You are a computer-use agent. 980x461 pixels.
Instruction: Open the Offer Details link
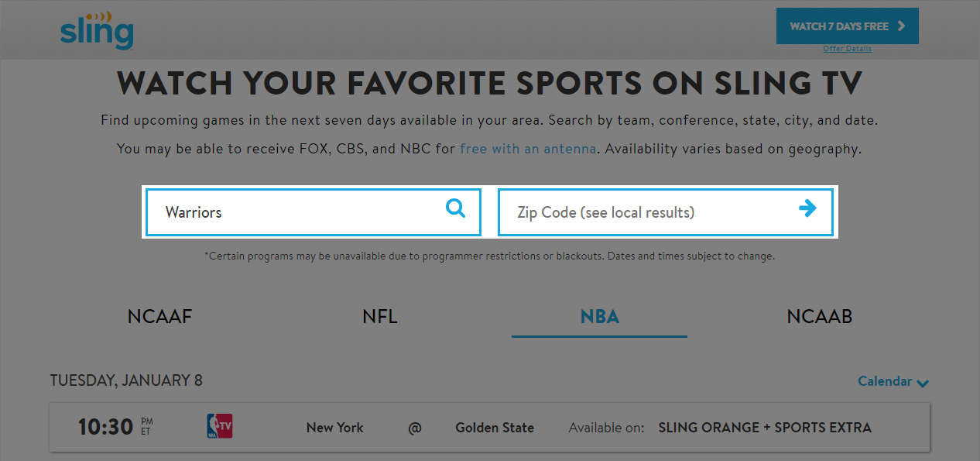pos(847,49)
